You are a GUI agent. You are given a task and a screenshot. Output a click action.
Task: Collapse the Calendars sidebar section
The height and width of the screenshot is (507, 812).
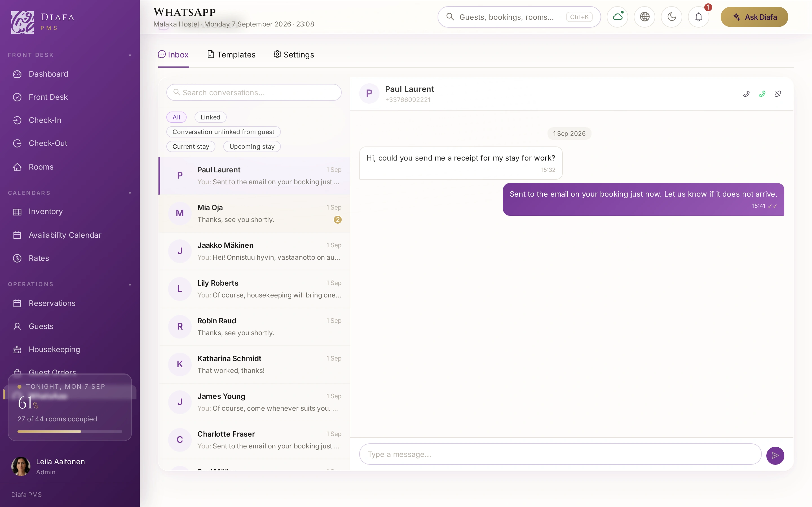pyautogui.click(x=130, y=193)
